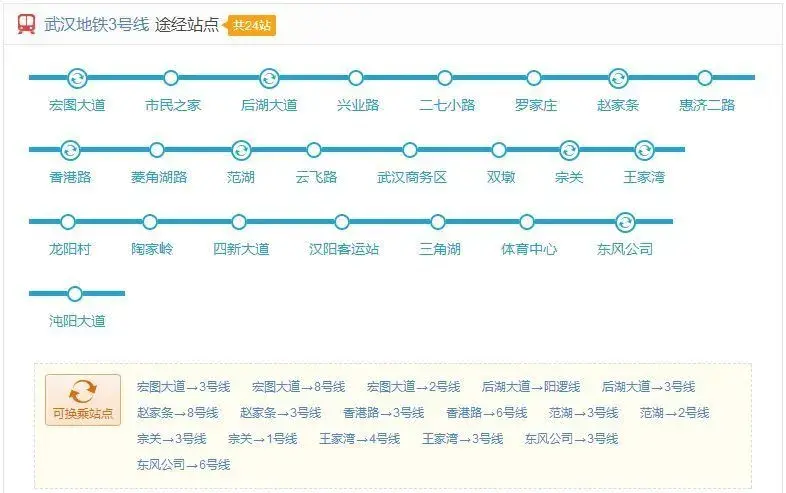Select the 菱角湖路 station name label
Screen dimensions: 786x493
[x=159, y=177]
